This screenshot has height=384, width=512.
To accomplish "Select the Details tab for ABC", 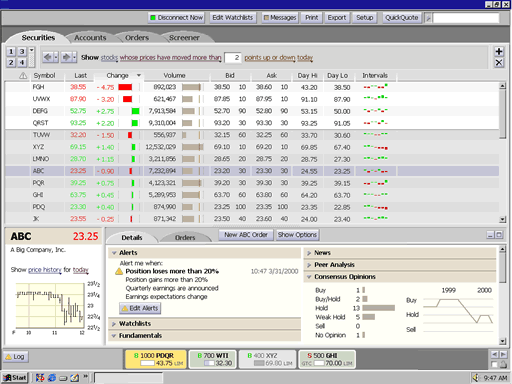I will click(x=132, y=238).
